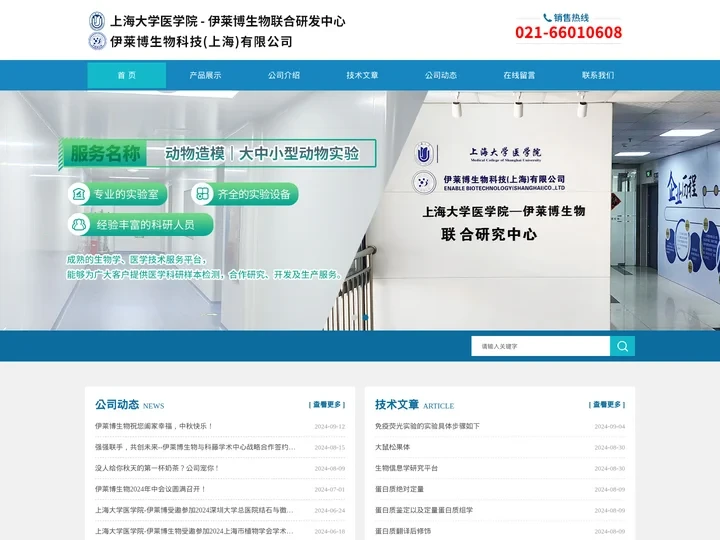Click the header title 上海大学医学院 - 伊莱博生物联合研发中心
720x540 pixels.
(x=228, y=21)
